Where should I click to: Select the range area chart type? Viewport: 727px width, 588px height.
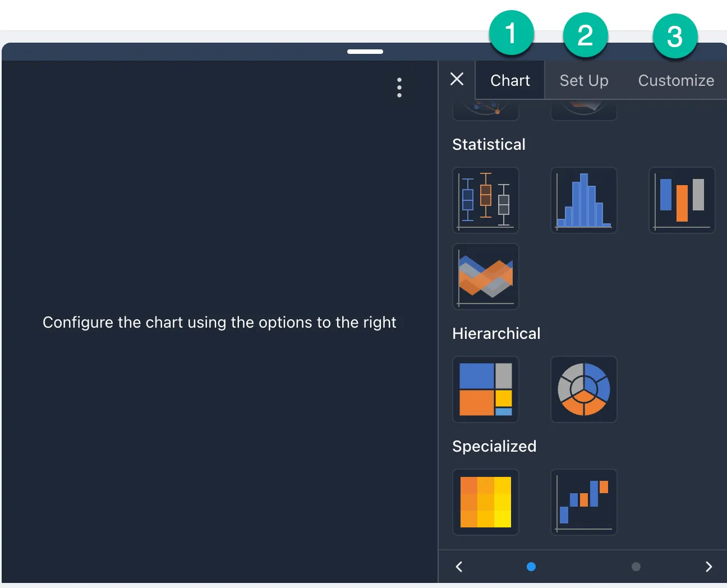pos(486,277)
